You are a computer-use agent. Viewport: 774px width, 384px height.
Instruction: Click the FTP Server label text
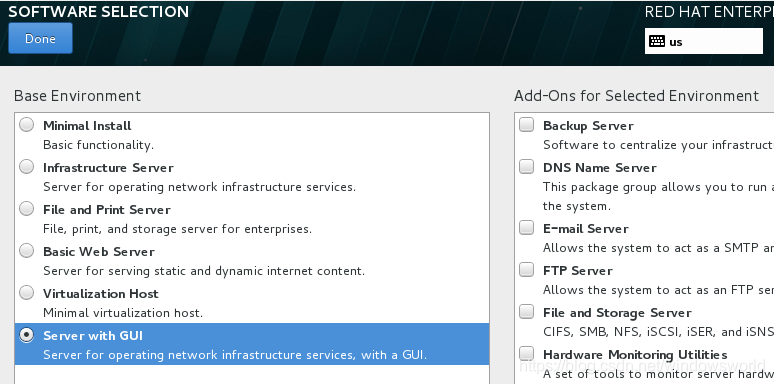578,270
